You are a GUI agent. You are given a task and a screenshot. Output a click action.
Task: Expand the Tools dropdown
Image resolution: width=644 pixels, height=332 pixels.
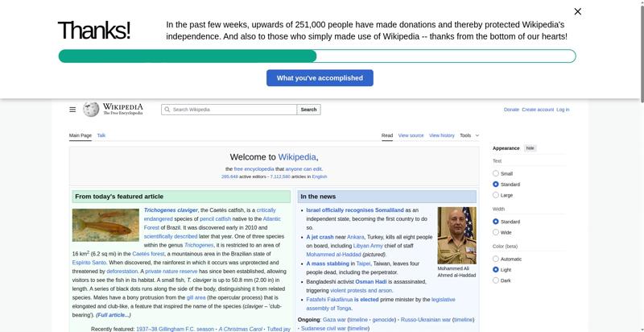click(x=469, y=135)
